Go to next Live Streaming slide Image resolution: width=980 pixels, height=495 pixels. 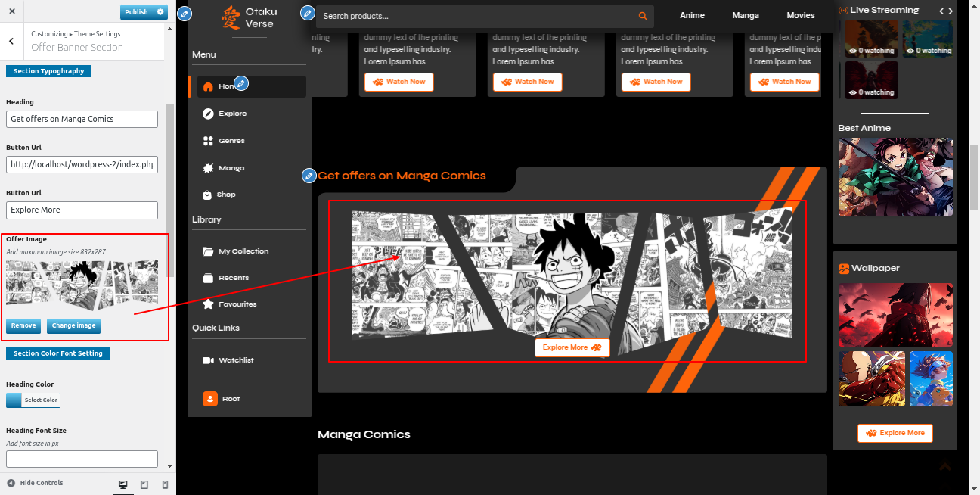tap(951, 11)
